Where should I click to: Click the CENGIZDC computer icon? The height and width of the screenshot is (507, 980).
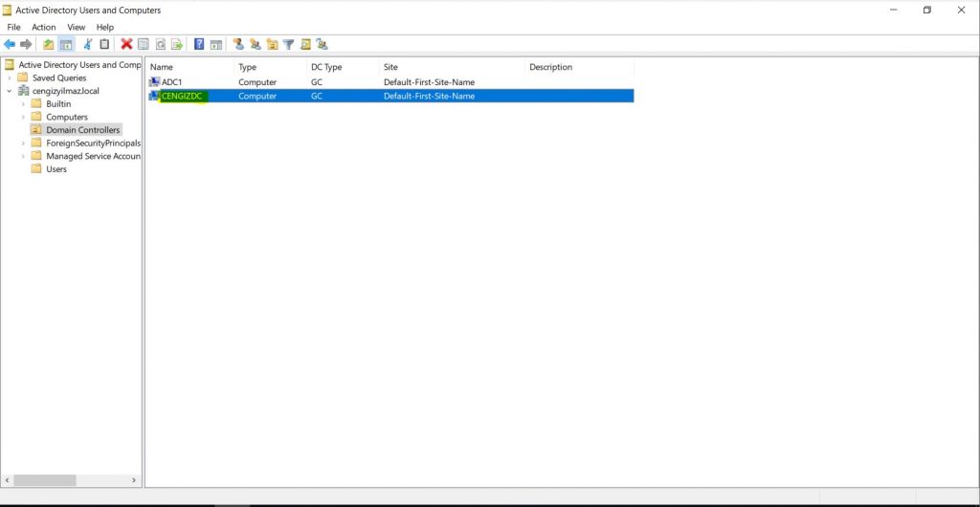click(154, 96)
